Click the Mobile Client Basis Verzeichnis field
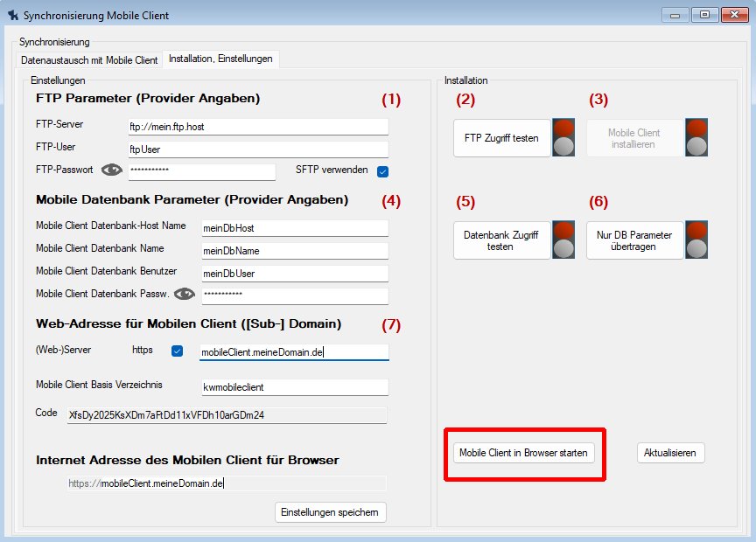The height and width of the screenshot is (542, 756). 294,386
